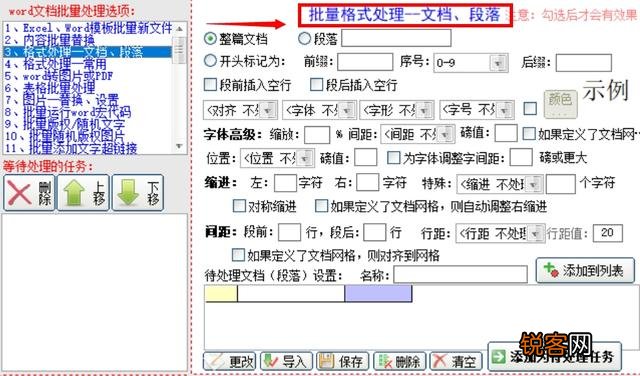The image size is (640, 376).
Task: Select list item 10、批量随机版权图片
Action: [64, 136]
